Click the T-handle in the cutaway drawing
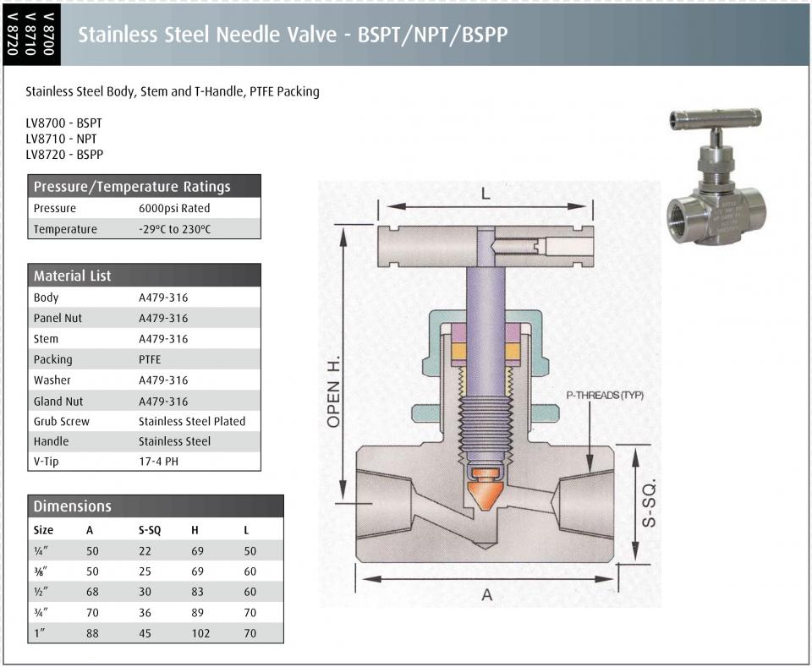This screenshot has height=667, width=812. tap(486, 247)
